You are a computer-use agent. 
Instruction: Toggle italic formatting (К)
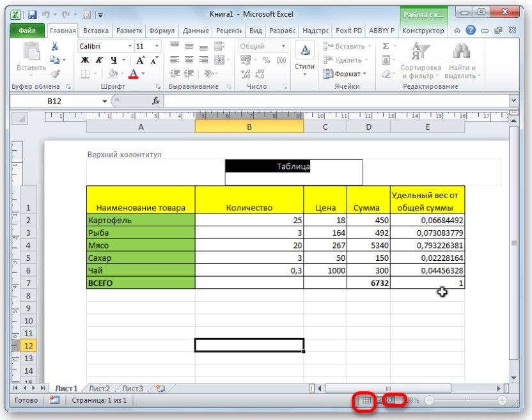click(98, 60)
